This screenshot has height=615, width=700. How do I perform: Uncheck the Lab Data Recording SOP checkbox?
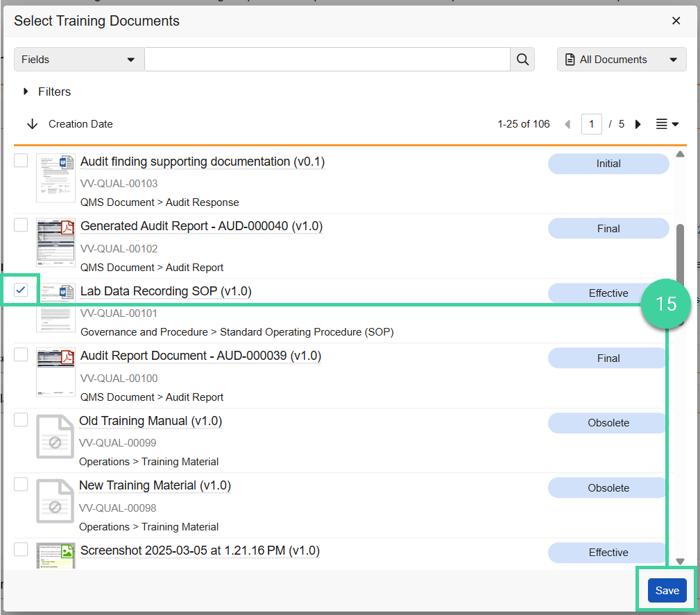point(21,290)
